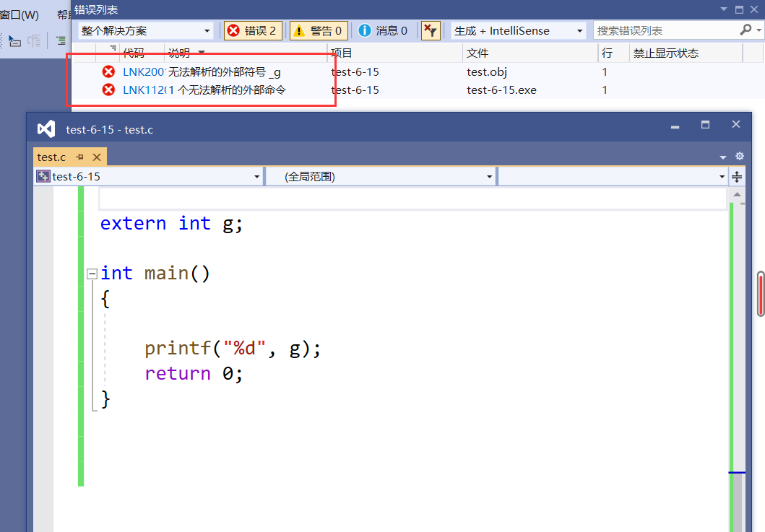
Task: Click the pointer-and-rectangle toolbar icon in main window
Action: pyautogui.click(x=14, y=40)
